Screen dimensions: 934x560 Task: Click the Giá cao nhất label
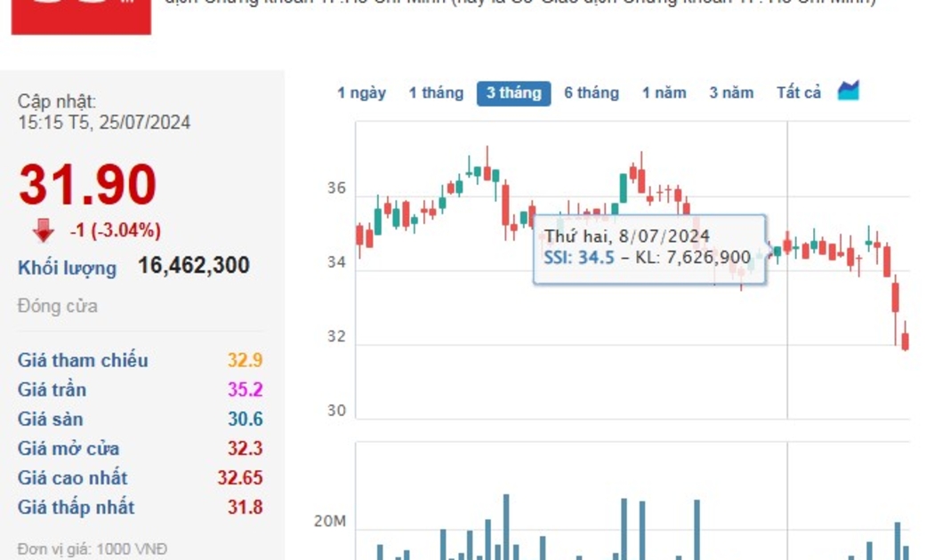click(72, 477)
